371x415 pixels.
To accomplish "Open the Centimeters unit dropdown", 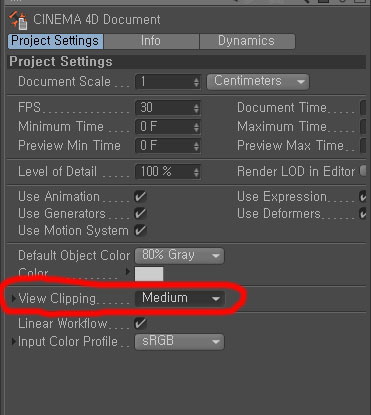I will [258, 82].
